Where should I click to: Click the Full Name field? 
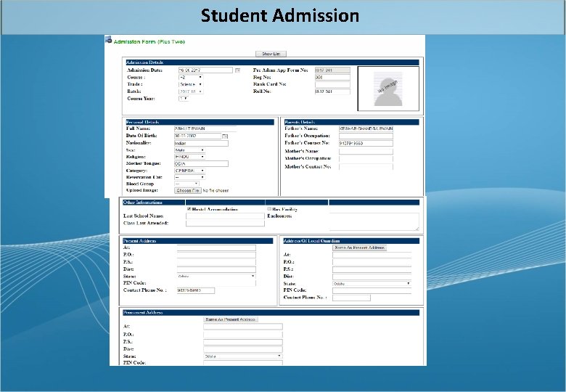click(205, 128)
